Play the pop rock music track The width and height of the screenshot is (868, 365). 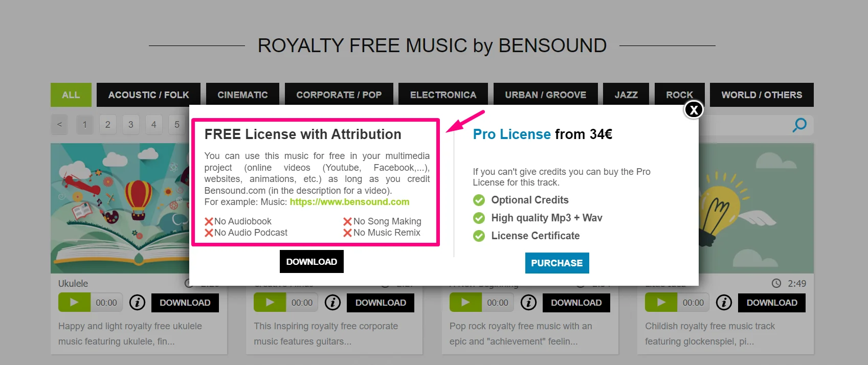pyautogui.click(x=465, y=303)
